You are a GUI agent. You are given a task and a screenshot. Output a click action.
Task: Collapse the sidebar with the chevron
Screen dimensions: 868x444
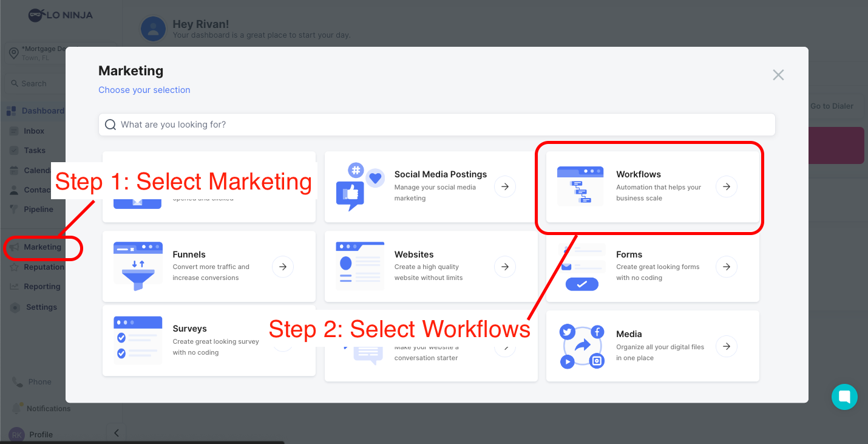pyautogui.click(x=116, y=433)
